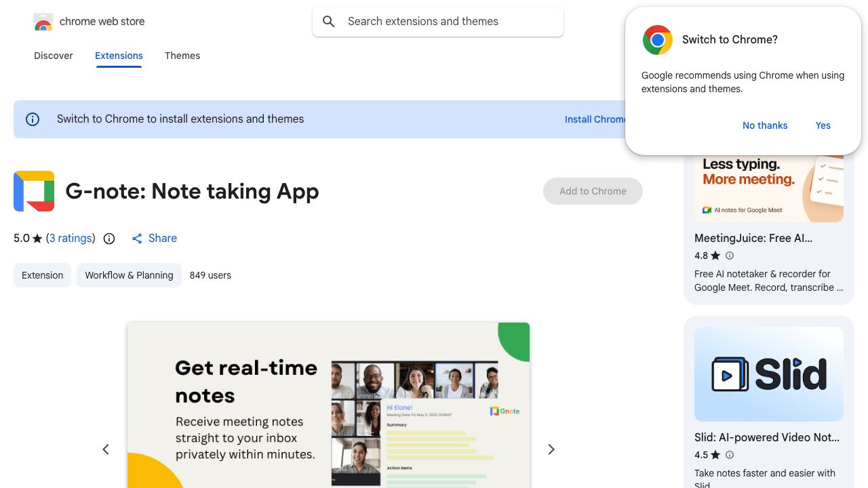Click the Get real-time notes screenshot slide
This screenshot has width=868, height=488.
pos(328,405)
